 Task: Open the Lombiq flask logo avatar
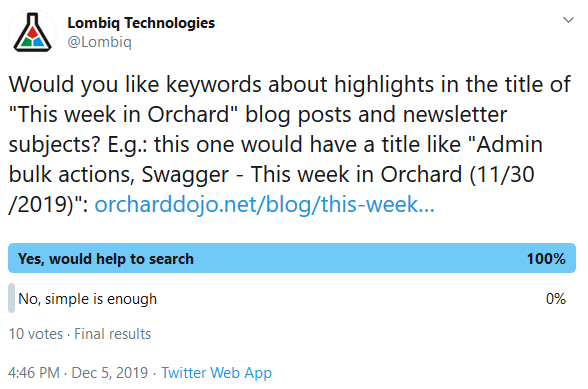(32, 33)
